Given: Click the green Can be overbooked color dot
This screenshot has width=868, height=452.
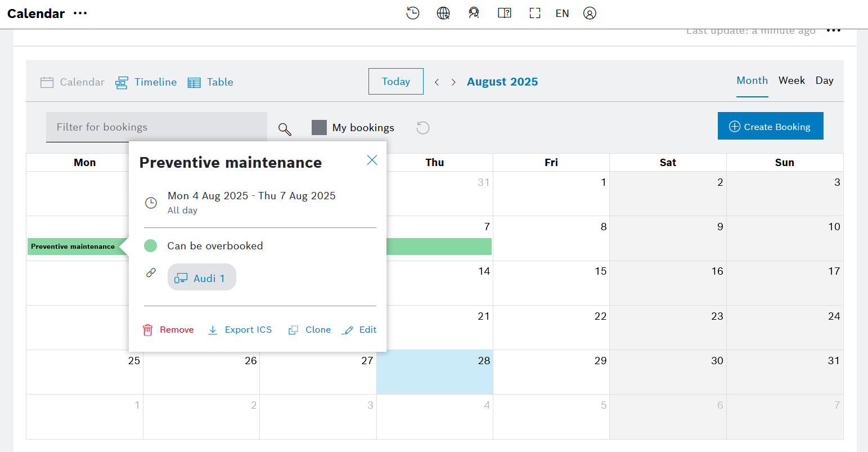Looking at the screenshot, I should [x=151, y=245].
